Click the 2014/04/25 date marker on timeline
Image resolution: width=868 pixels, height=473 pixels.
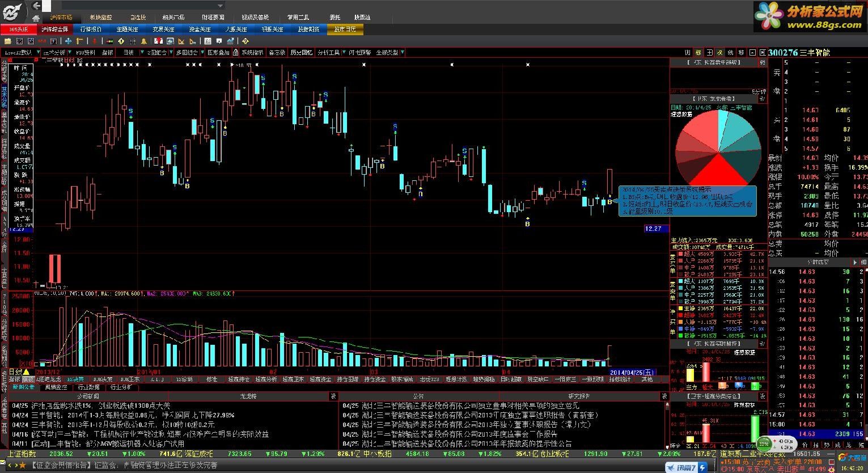pos(633,372)
